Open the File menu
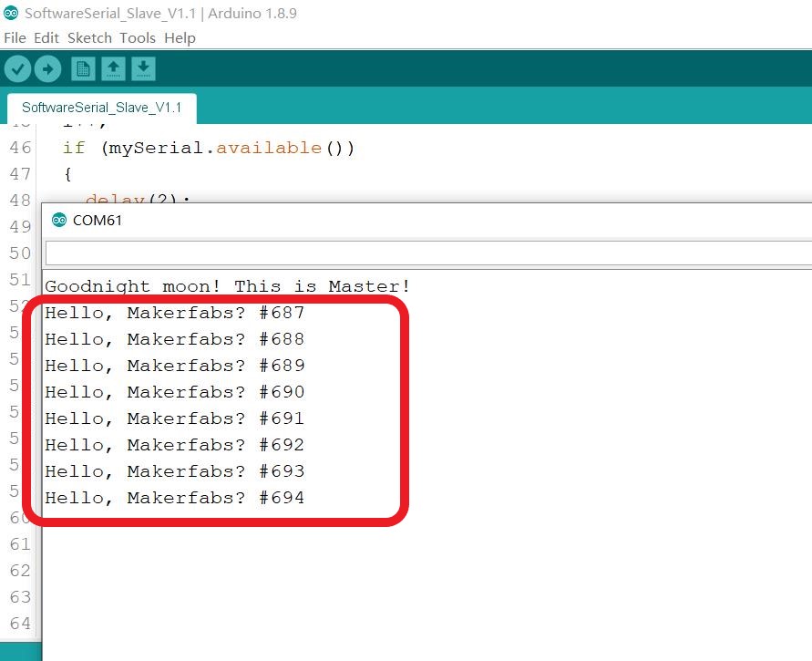This screenshot has width=812, height=661. pyautogui.click(x=15, y=37)
